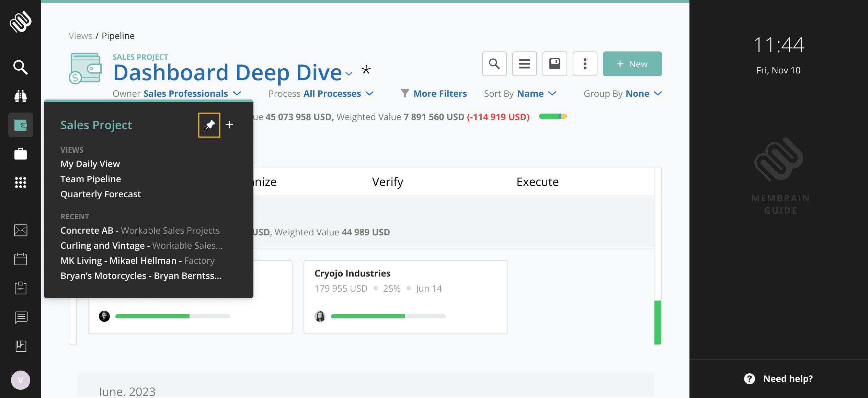Open recent Concrete AB project
Screen dimensions: 868x398
click(140, 231)
